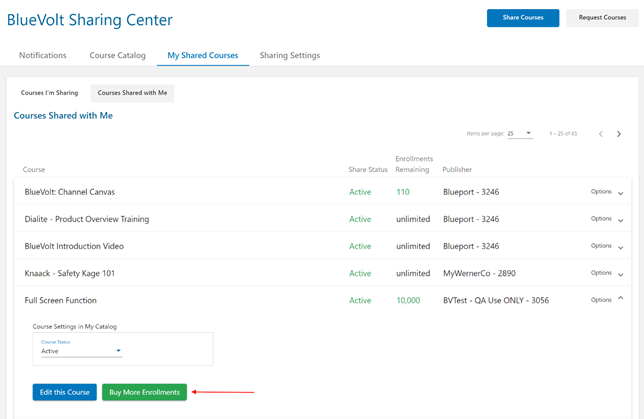Click the Publisher column header
The image size is (644, 419).
pyautogui.click(x=457, y=169)
